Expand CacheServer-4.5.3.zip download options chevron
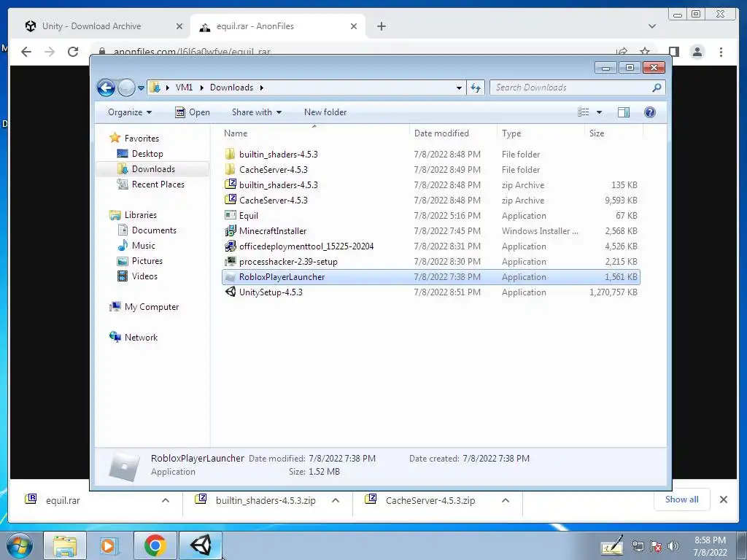 [x=506, y=500]
